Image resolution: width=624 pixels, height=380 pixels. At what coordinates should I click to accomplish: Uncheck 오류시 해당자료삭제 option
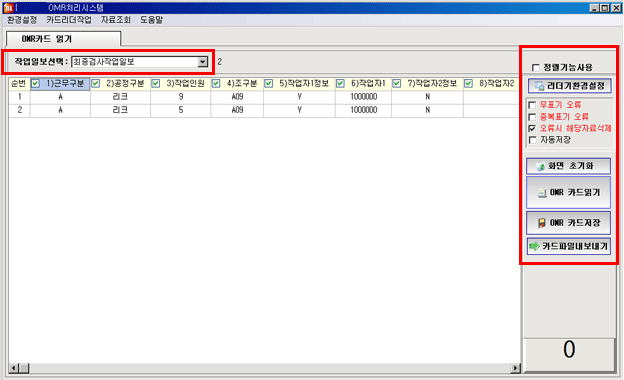[x=532, y=129]
